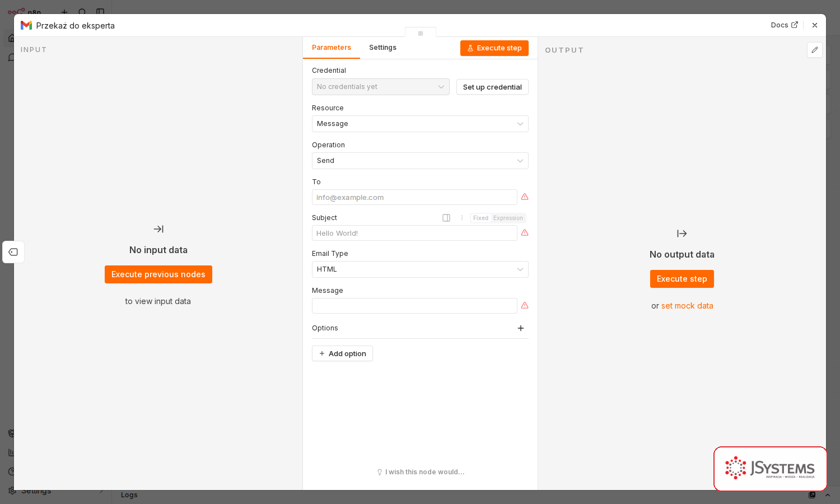Open the Email Type dropdown showing HTML
The image size is (840, 504).
click(x=420, y=269)
